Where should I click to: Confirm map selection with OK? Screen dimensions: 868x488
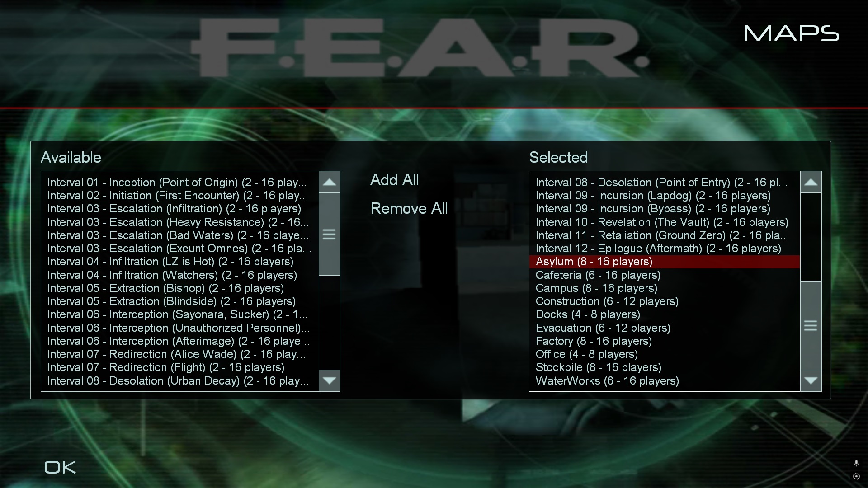click(x=60, y=467)
